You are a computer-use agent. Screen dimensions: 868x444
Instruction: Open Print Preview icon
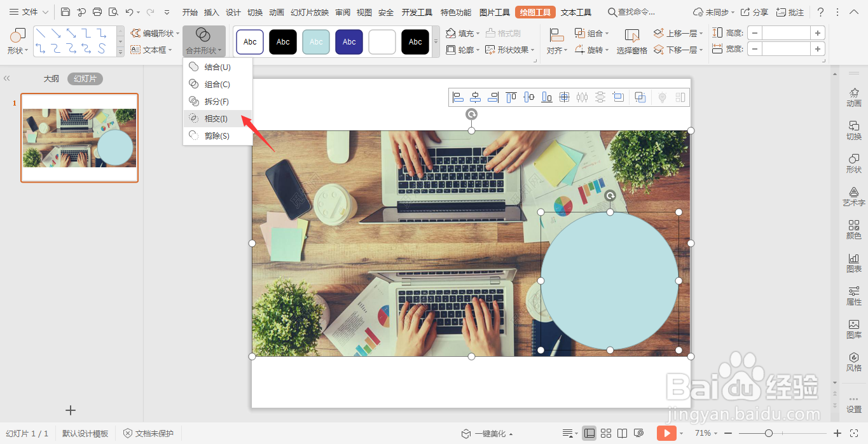tap(113, 12)
